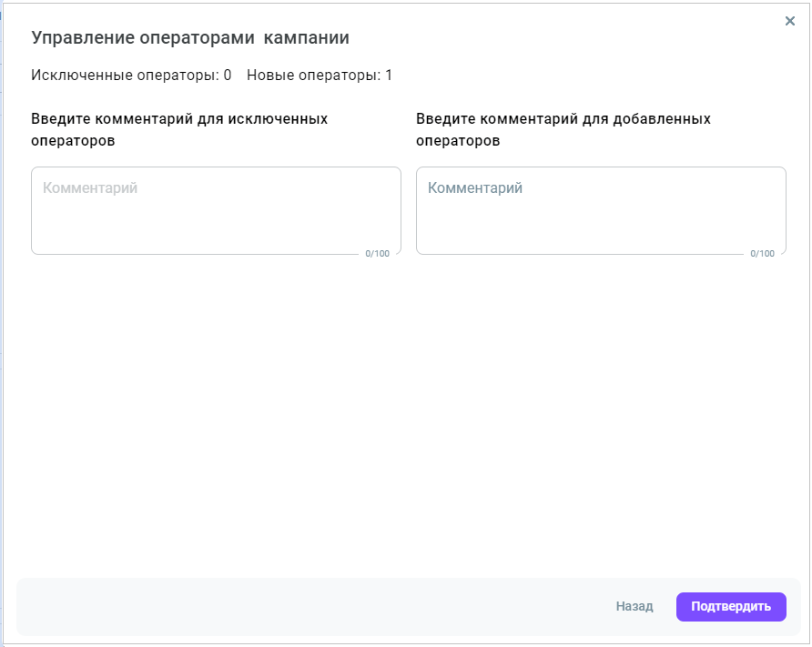Viewport: 812px width, 647px height.
Task: Click the 'Управление операторами кампании' title
Action: [190, 38]
